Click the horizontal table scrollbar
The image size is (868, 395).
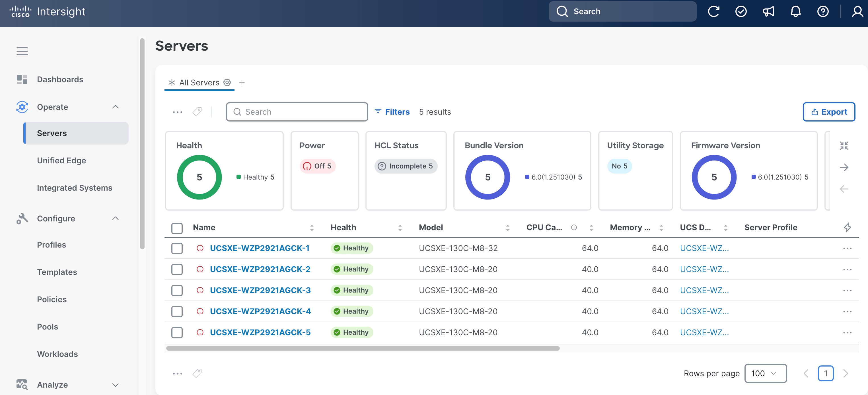[363, 348]
